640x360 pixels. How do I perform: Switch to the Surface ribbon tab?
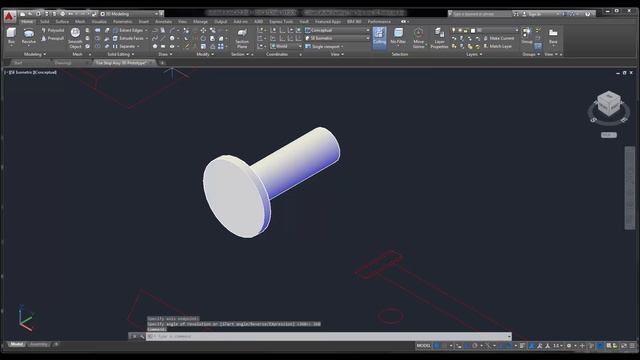click(x=62, y=22)
